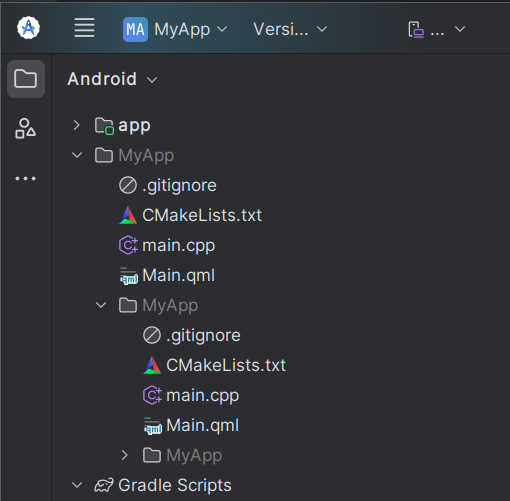The height and width of the screenshot is (501, 510).
Task: Click the MA project badge icon
Action: (x=135, y=29)
